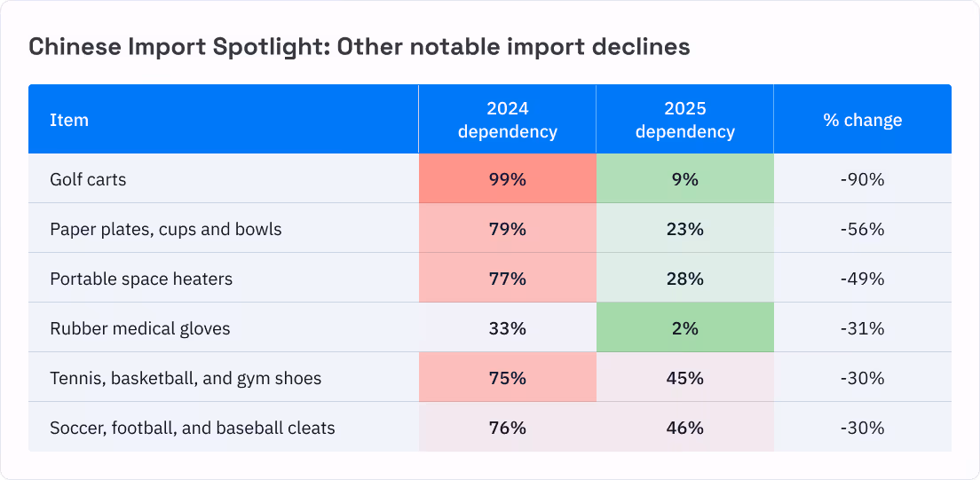Viewport: 980px width, 480px height.
Task: Select the green 9% cell
Action: [x=684, y=178]
